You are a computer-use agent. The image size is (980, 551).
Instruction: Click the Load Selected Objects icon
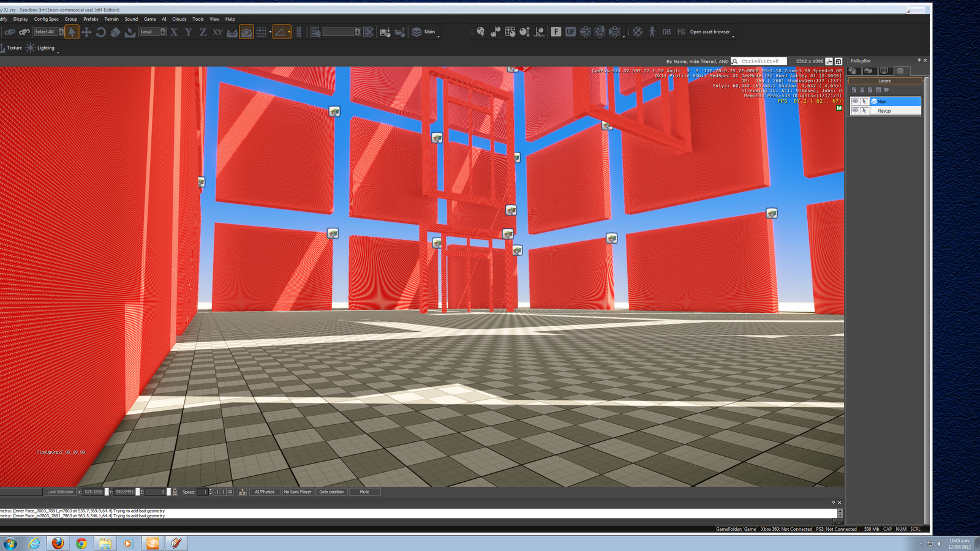click(x=400, y=32)
